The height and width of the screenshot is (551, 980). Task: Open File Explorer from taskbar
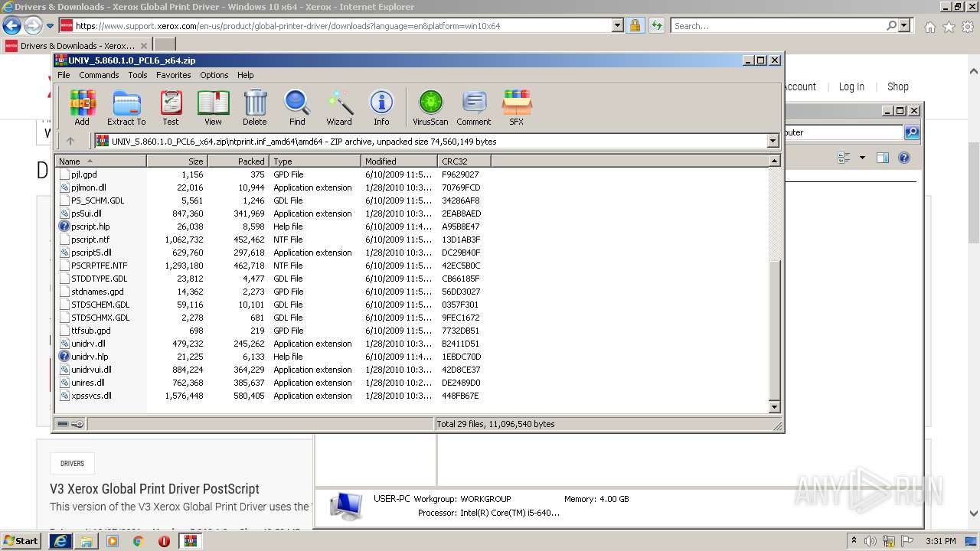click(87, 541)
